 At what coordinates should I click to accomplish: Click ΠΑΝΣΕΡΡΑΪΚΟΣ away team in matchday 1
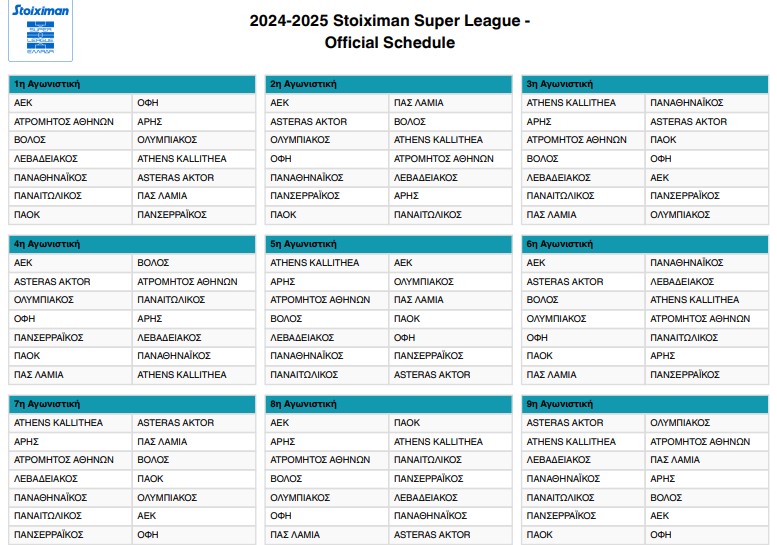[172, 214]
